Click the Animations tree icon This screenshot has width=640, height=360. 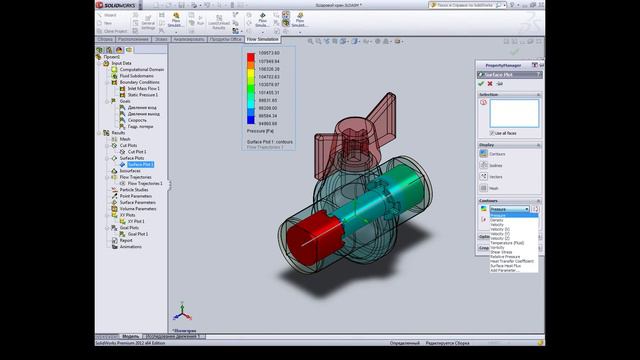coord(114,247)
